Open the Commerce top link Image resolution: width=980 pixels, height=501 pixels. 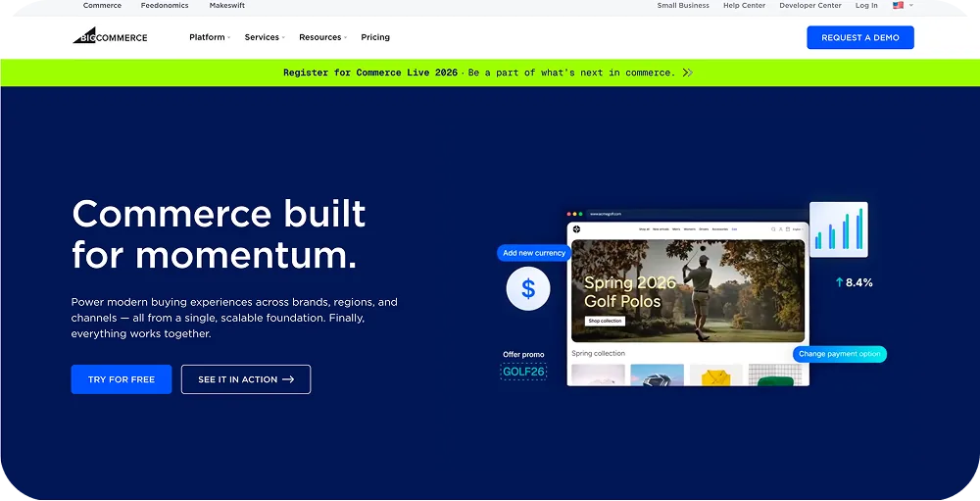tap(102, 6)
